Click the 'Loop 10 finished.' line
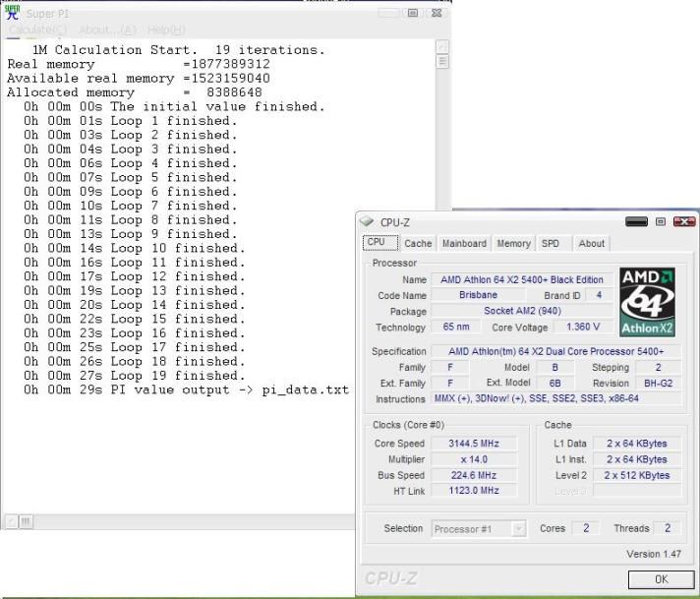The height and width of the screenshot is (599, 700). [134, 248]
